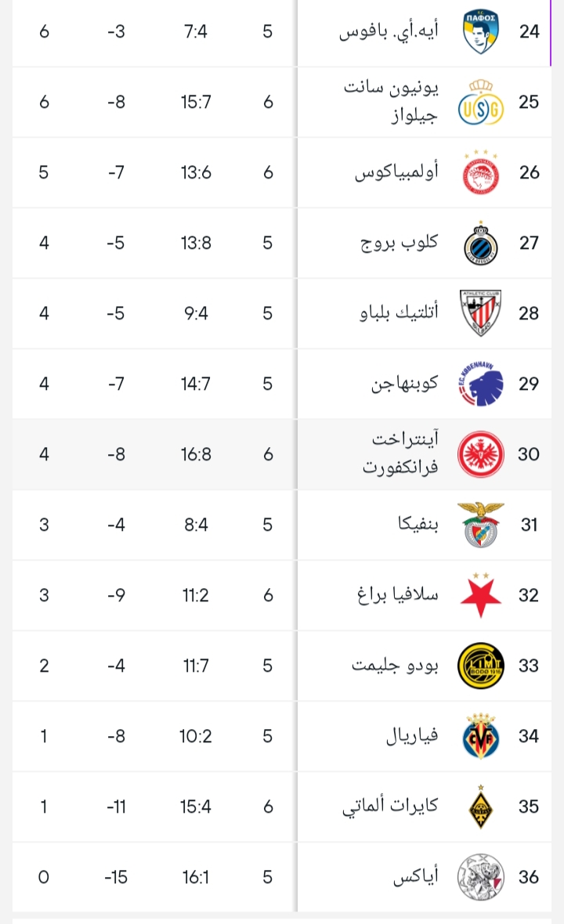Click team name أياكس
Image resolution: width=564 pixels, height=924 pixels.
tap(416, 877)
